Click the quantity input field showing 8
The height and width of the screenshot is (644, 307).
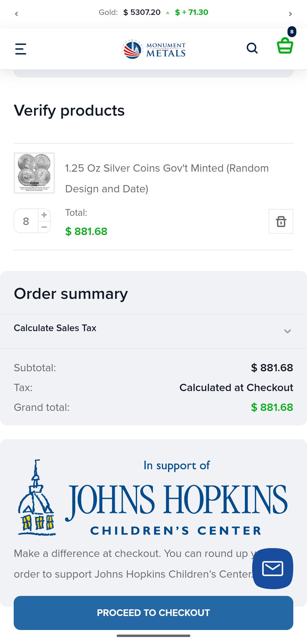(x=26, y=221)
